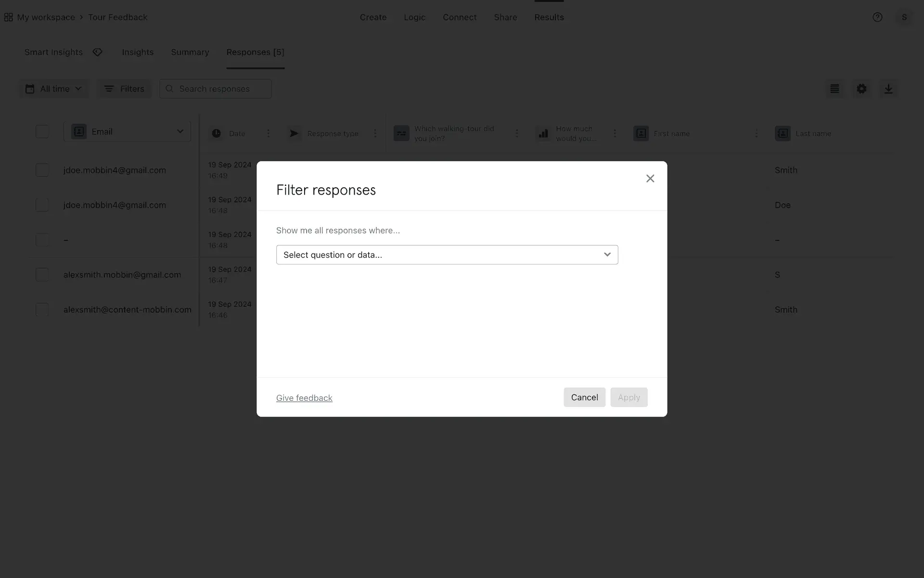Screen dimensions: 924x578
Task: Check the select-all responses checkbox
Action: point(42,131)
